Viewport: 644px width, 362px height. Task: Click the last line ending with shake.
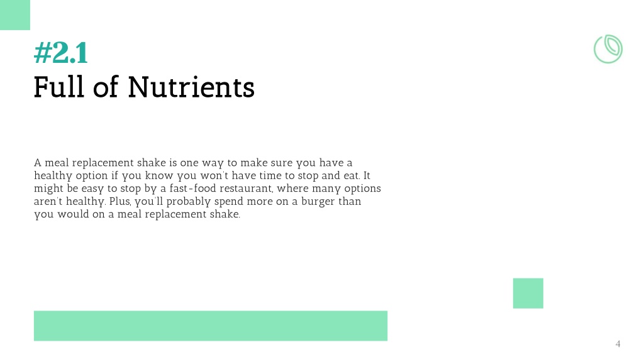(x=136, y=214)
